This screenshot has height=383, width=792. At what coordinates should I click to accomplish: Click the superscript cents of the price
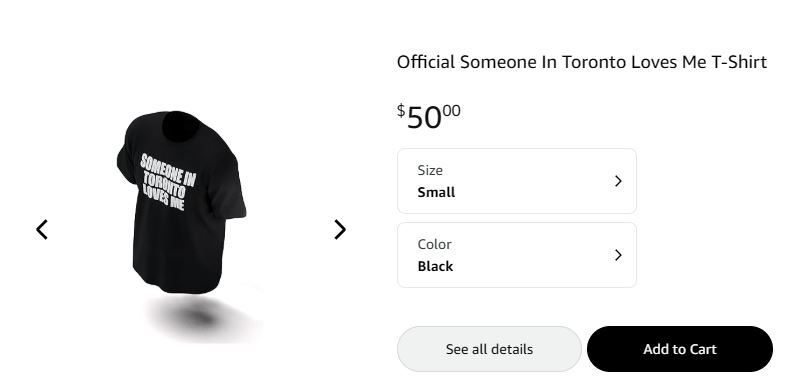452,111
